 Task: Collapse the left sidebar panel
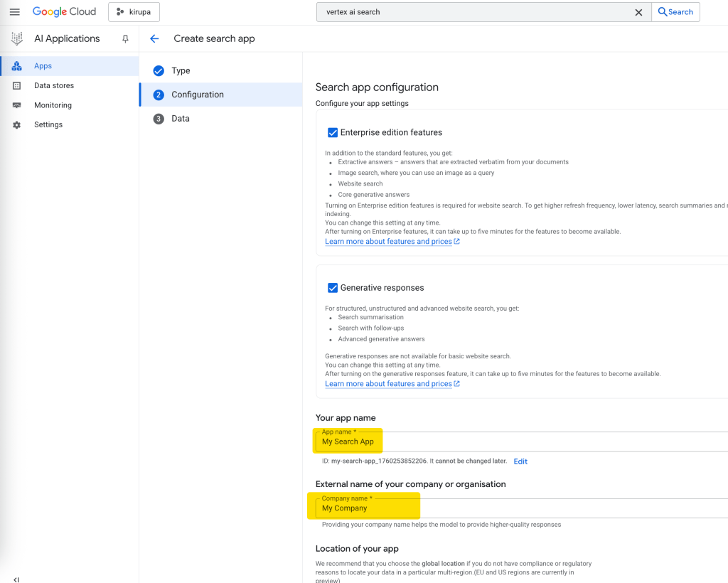click(16, 579)
